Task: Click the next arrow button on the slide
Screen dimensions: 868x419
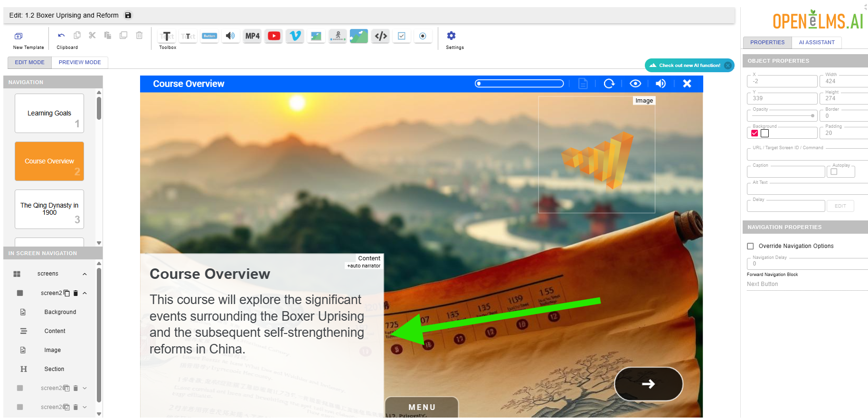Action: [x=649, y=384]
